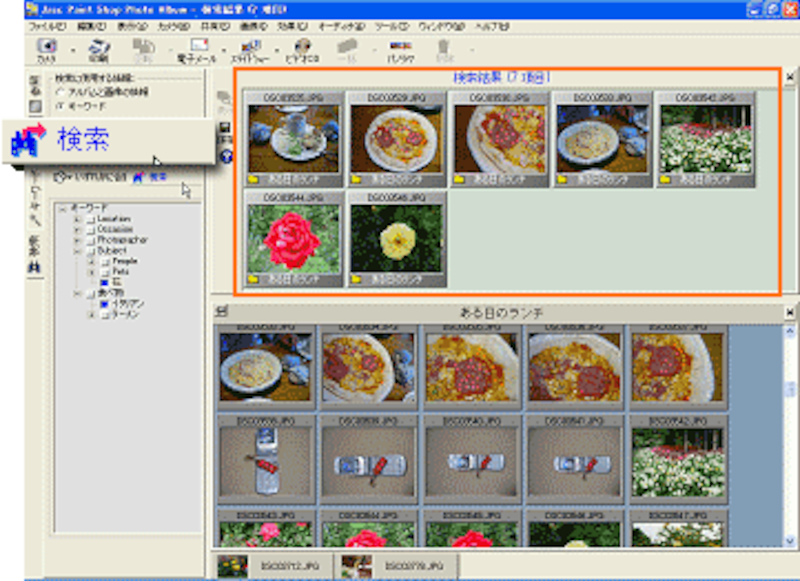Click the Camera toolbar icon
800x581 pixels.
tap(47, 48)
